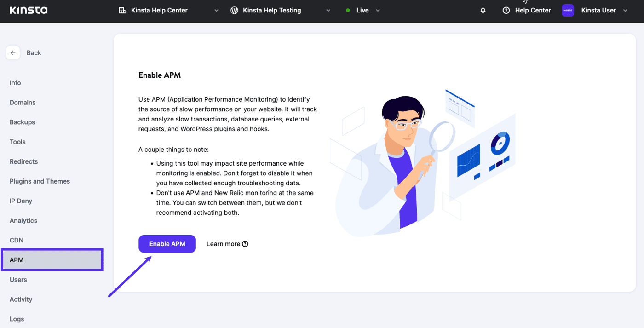This screenshot has height=328, width=644.
Task: Click the Help Center link in header
Action: click(533, 10)
